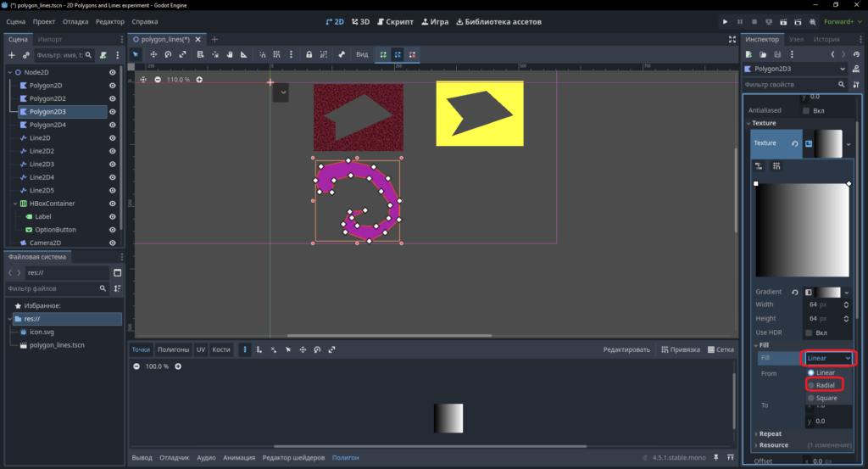Image resolution: width=868 pixels, height=469 pixels.
Task: Toggle visibility of Camera2D
Action: click(x=113, y=243)
